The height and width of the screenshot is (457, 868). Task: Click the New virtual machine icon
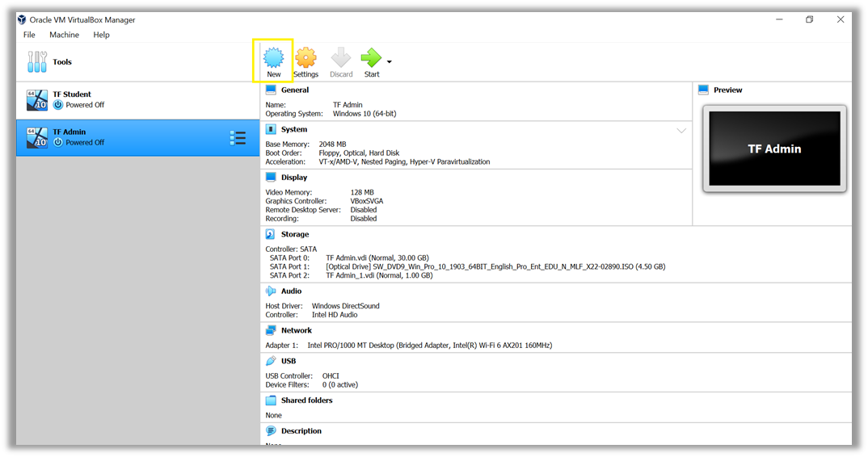[273, 57]
